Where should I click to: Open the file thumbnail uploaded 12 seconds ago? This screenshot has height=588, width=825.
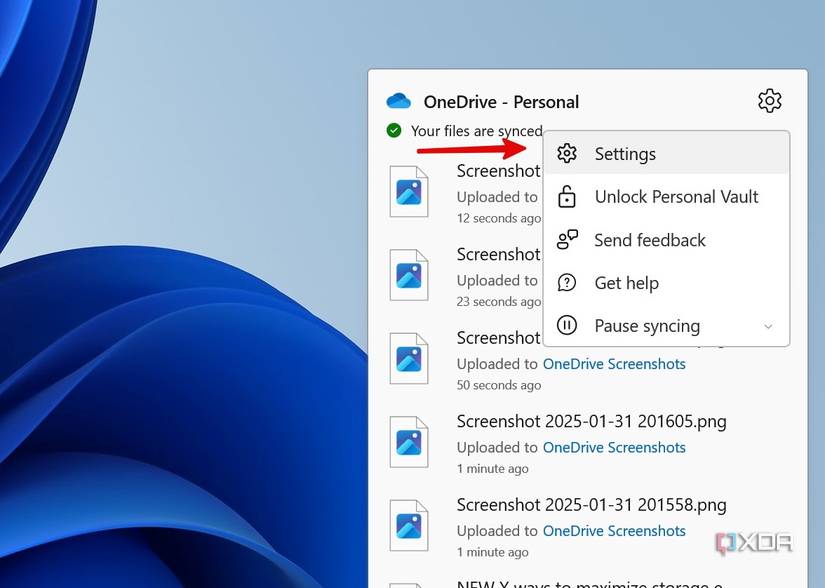click(409, 191)
